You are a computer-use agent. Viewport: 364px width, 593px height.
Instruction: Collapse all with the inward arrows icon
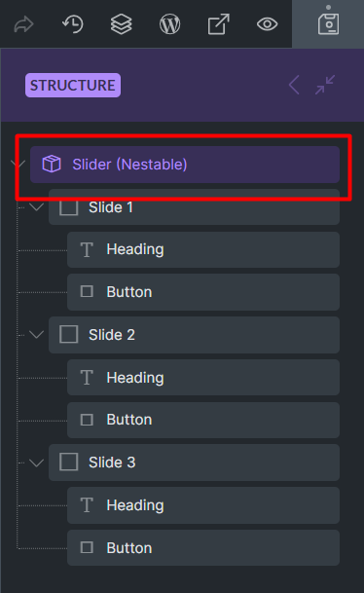point(325,85)
